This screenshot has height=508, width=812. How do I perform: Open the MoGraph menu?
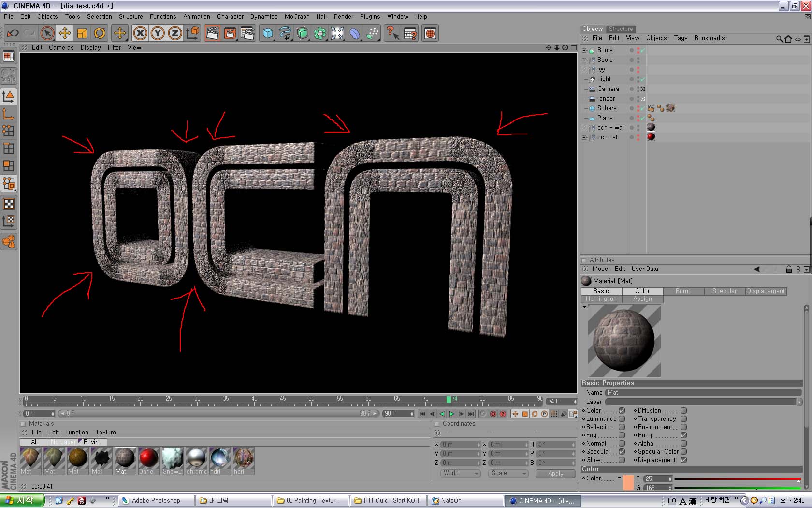(x=297, y=16)
